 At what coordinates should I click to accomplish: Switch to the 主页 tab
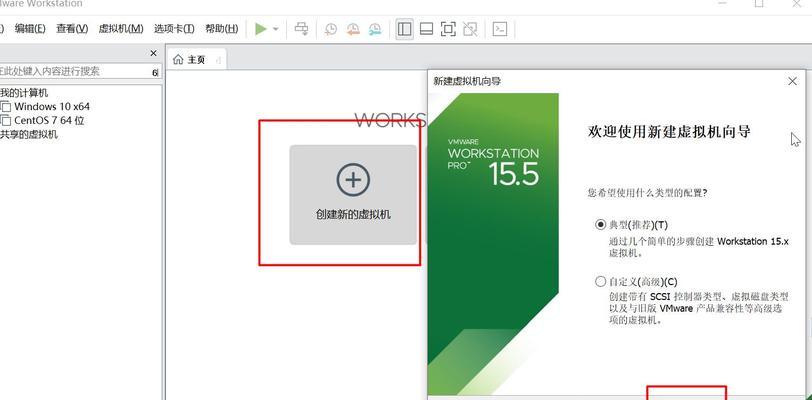[196, 60]
